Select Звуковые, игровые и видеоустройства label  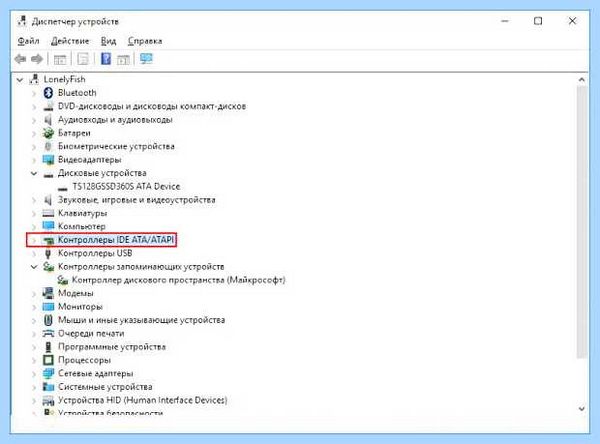[x=137, y=200]
